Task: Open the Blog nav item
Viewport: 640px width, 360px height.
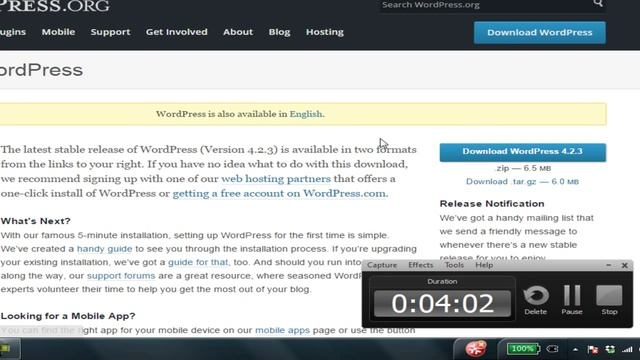Action: click(279, 32)
